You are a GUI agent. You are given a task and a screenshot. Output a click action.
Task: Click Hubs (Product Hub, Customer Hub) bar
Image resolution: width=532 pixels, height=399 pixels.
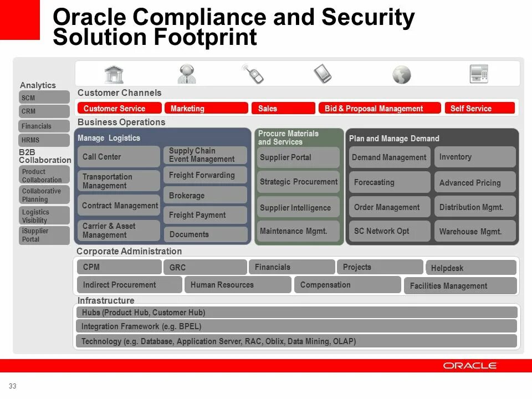pos(297,312)
